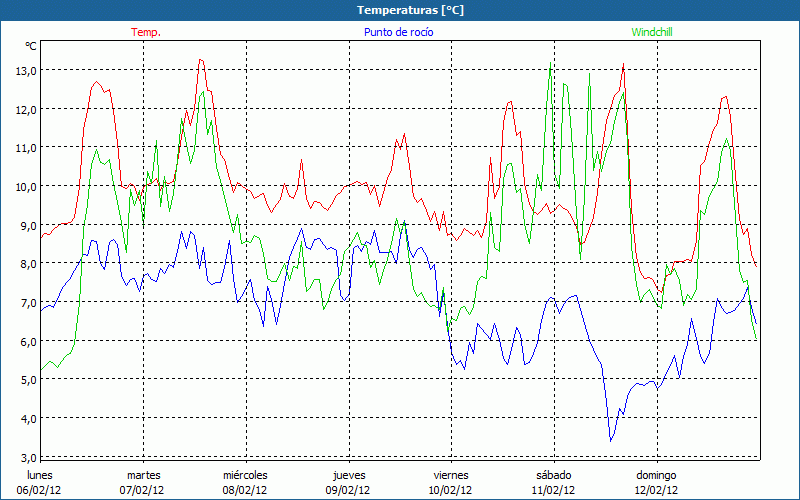Select the lunes day label
800x500 pixels.
click(40, 475)
